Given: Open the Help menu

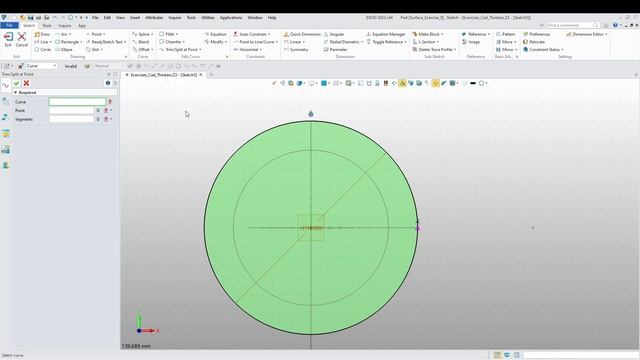Looking at the screenshot, I should tap(272, 18).
